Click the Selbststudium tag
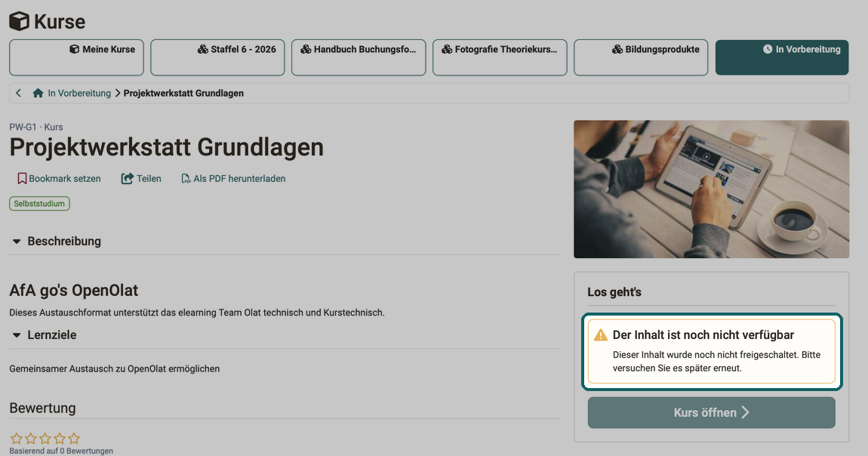Viewport: 868px width, 456px height. (x=39, y=204)
